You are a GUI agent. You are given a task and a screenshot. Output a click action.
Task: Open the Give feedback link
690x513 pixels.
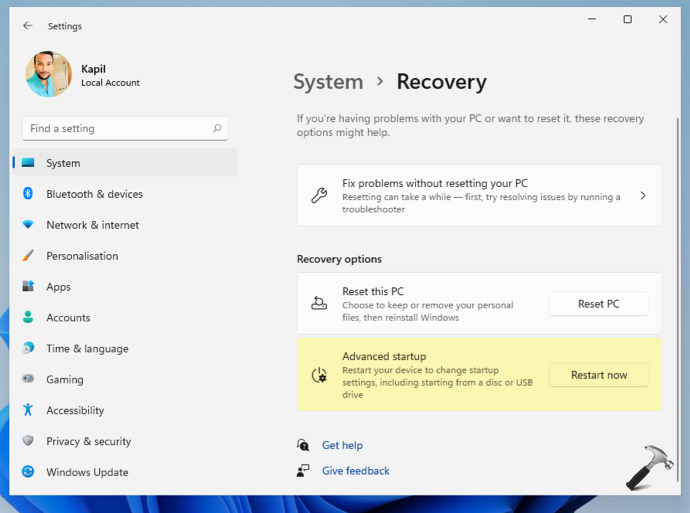click(355, 471)
